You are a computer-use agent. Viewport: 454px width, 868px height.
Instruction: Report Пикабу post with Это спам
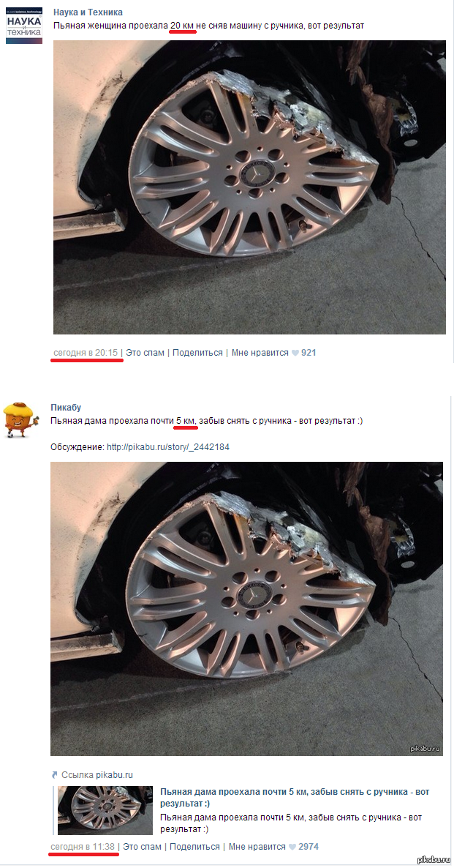point(142,847)
